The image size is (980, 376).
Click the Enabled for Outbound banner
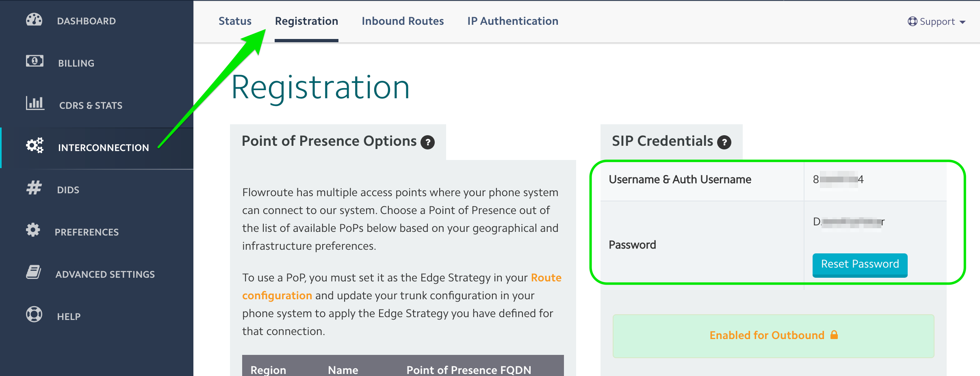[773, 336]
